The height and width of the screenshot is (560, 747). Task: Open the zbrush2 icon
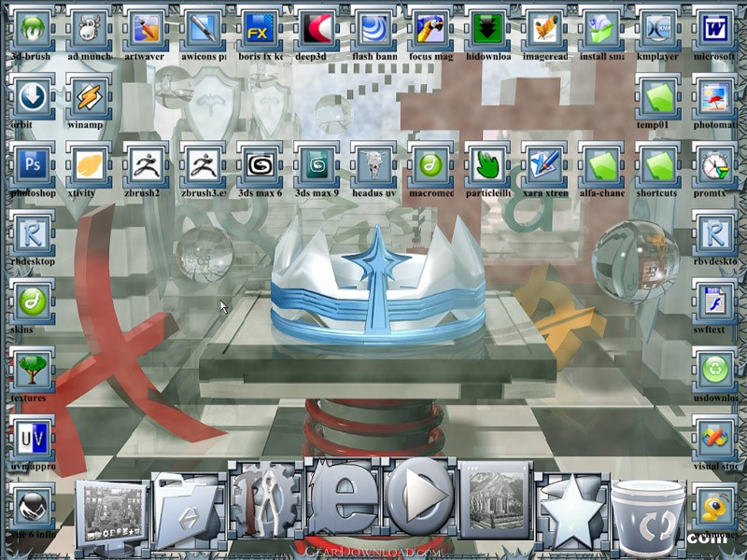147,165
